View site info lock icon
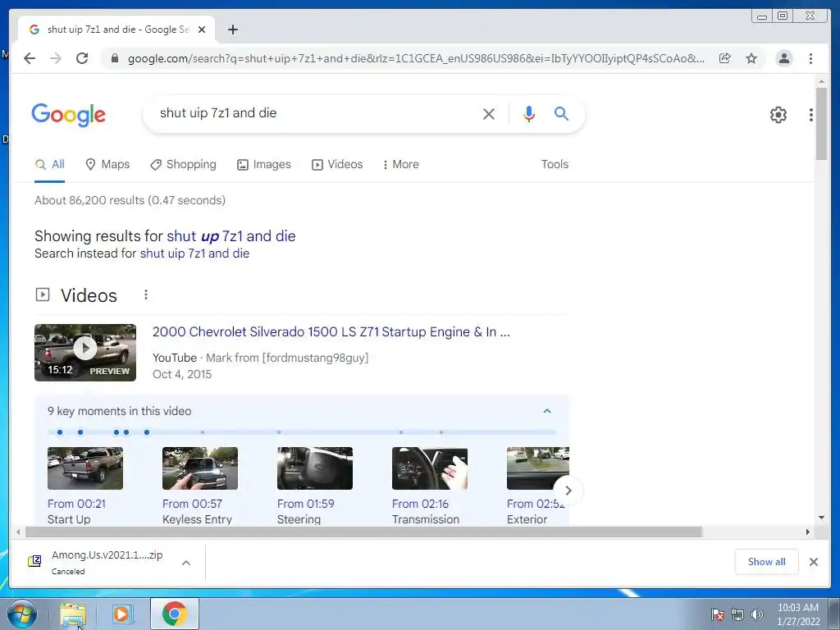This screenshot has width=840, height=630. point(114,58)
